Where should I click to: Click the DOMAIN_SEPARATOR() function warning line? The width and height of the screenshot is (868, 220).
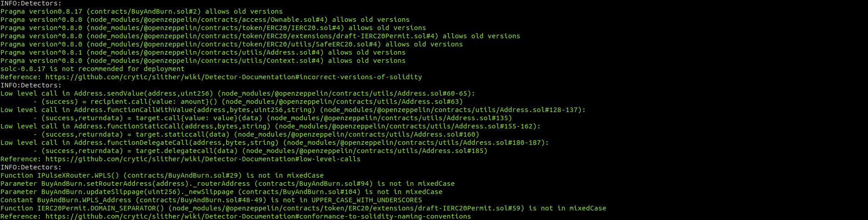pyautogui.click(x=303, y=208)
